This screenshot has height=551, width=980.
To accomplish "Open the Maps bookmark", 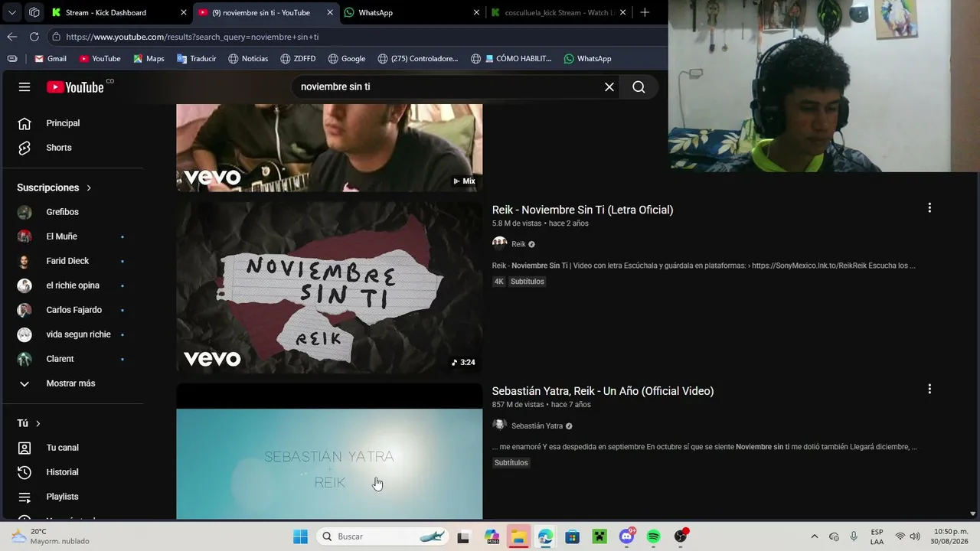I will (x=149, y=59).
